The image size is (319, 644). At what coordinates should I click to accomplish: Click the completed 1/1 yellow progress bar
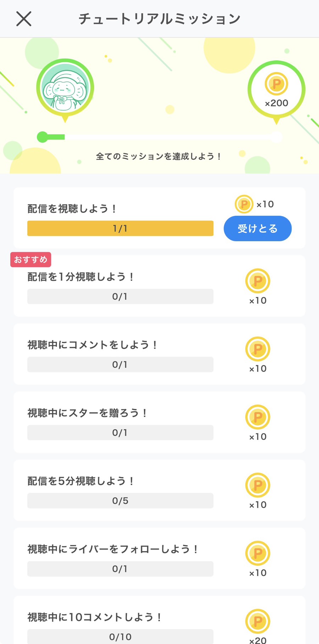120,228
